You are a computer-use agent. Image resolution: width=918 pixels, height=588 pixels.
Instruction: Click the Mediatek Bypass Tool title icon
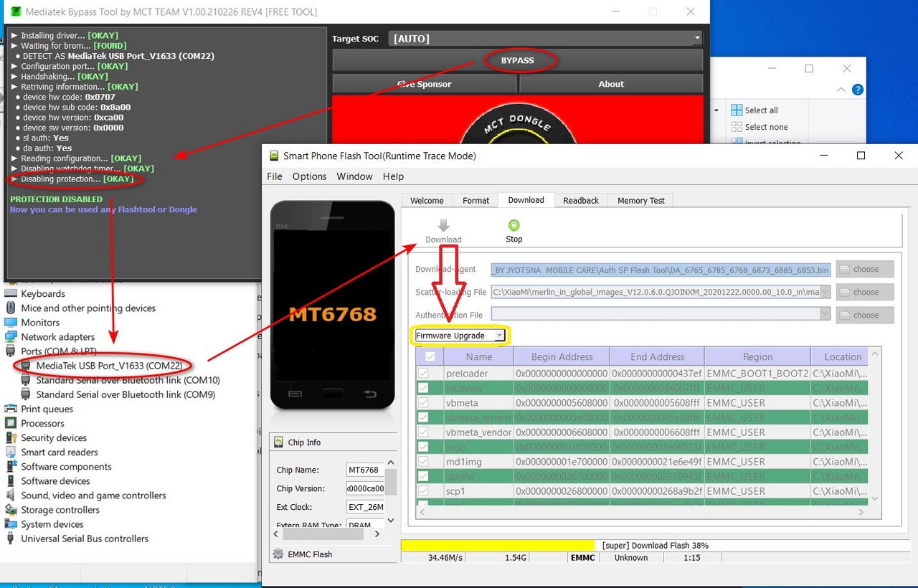coord(15,12)
